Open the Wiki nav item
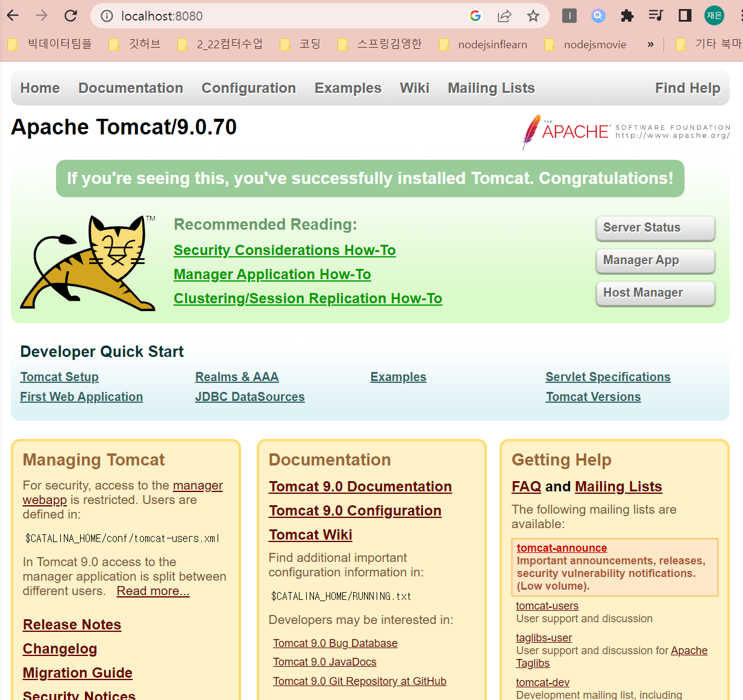This screenshot has height=700, width=743. coord(415,88)
